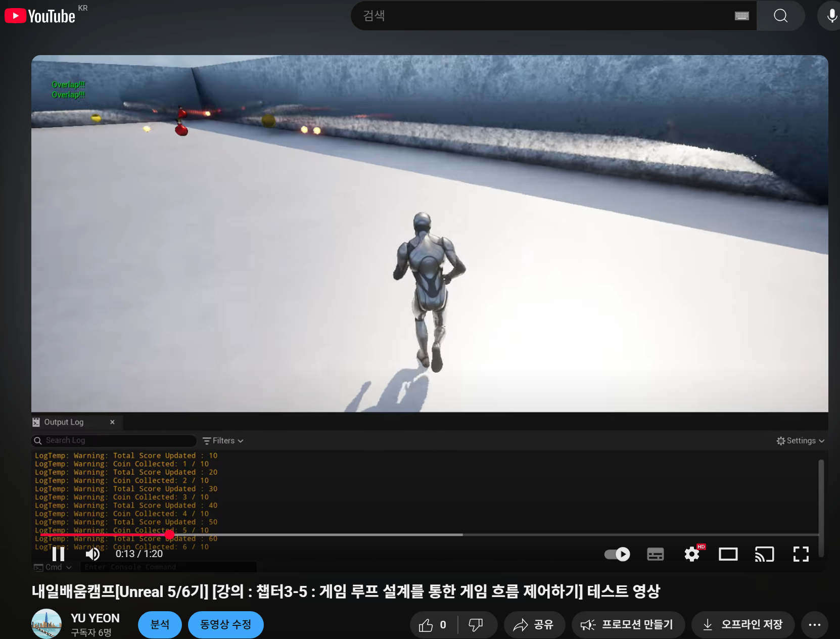Dislike the video with thumbs down
This screenshot has height=639, width=840.
click(476, 625)
